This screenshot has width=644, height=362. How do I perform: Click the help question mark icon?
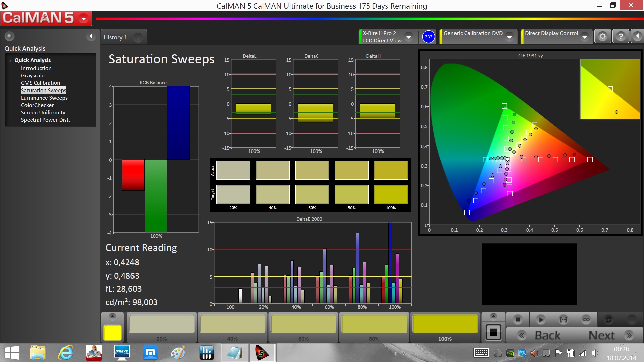(621, 36)
